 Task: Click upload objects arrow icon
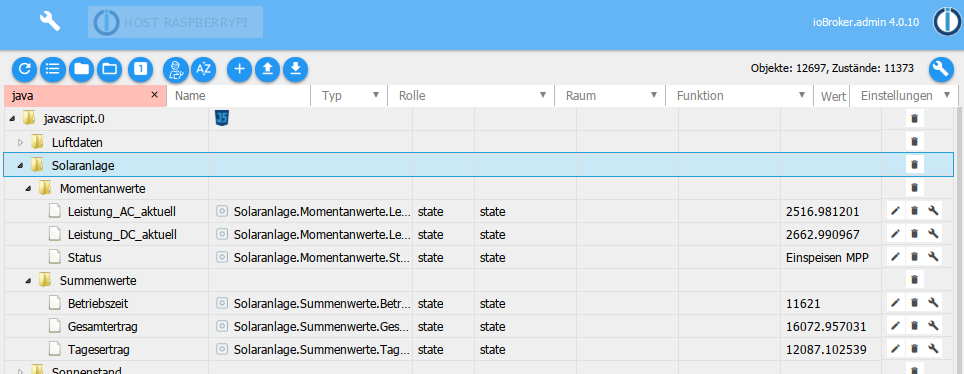(x=267, y=70)
